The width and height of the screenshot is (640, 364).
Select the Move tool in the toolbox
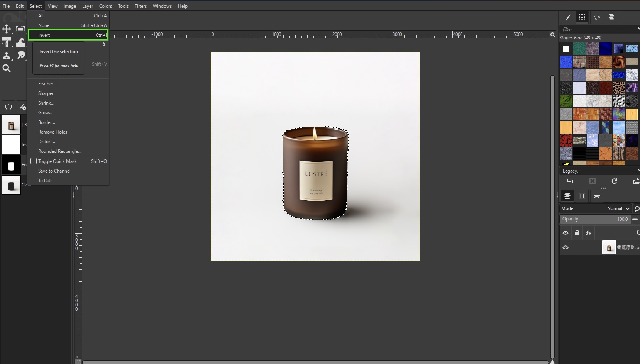pyautogui.click(x=7, y=29)
